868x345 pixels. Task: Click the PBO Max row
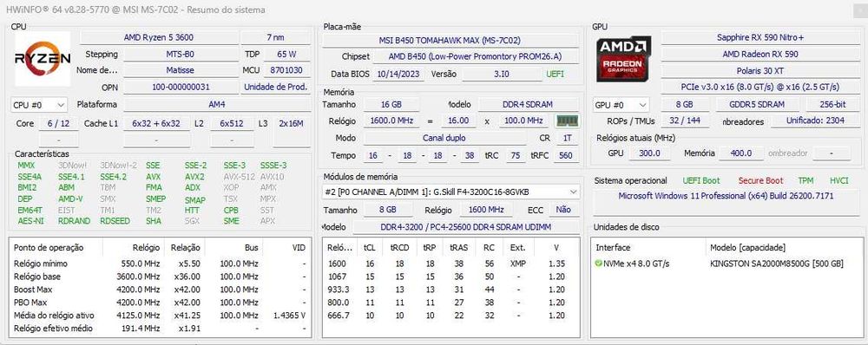[160, 303]
